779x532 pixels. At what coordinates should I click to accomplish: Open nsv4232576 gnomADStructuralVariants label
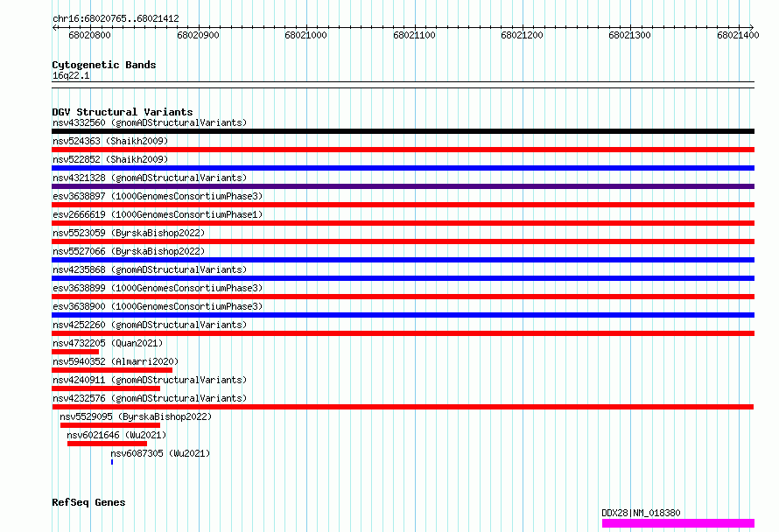[x=150, y=398]
